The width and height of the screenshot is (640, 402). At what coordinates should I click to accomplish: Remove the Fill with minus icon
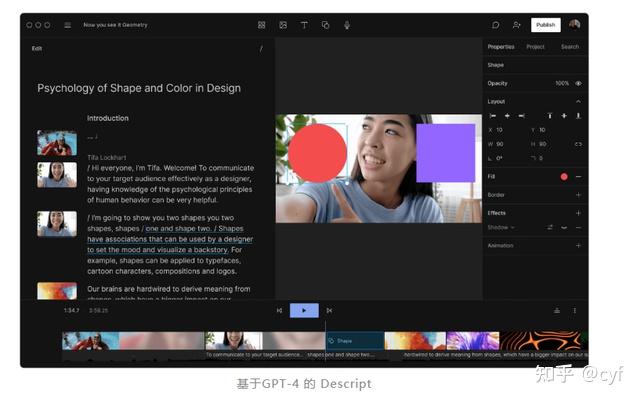coord(578,177)
